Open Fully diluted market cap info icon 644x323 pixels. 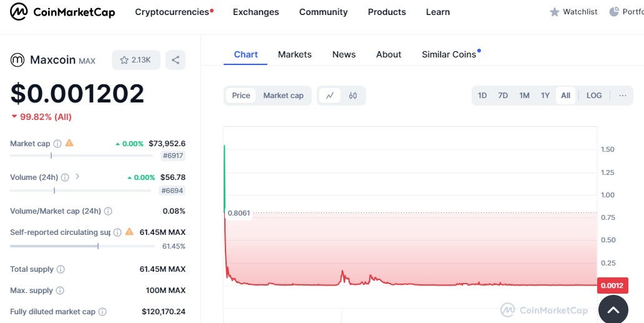(102, 312)
